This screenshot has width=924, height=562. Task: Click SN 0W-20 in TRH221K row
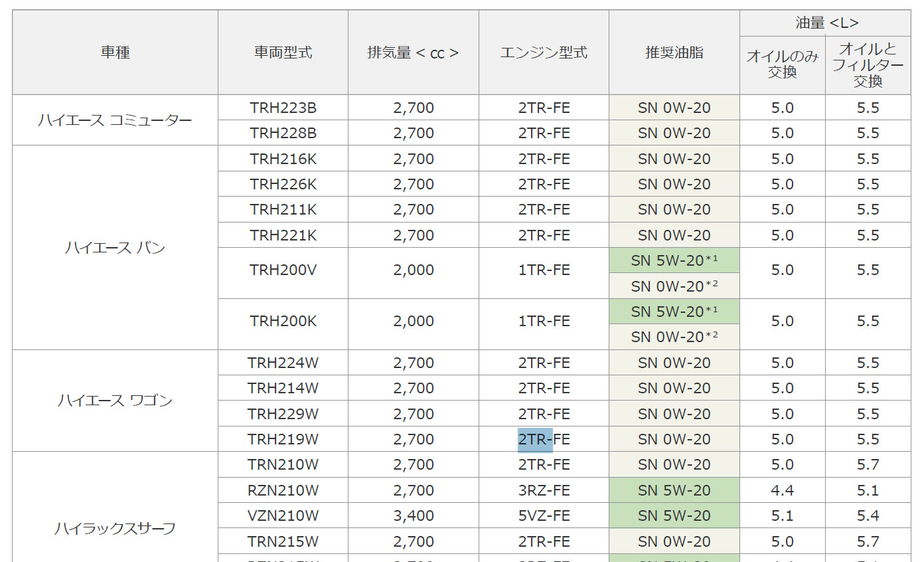tap(674, 235)
